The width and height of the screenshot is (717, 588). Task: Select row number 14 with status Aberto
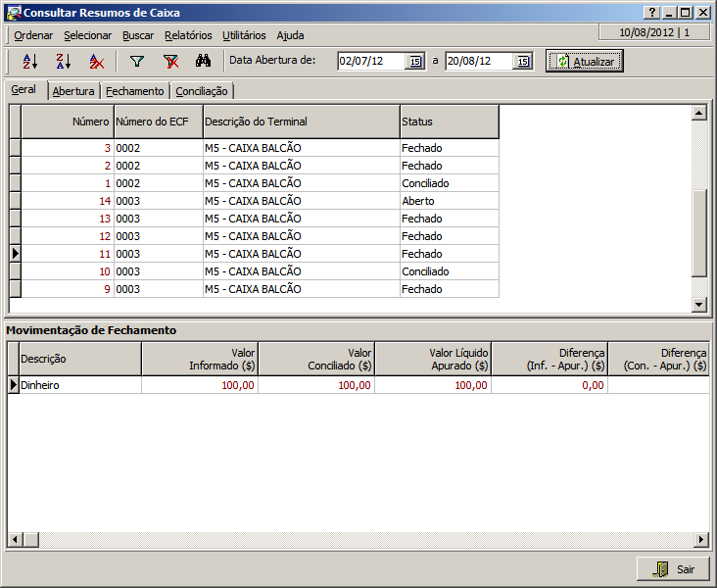(x=255, y=201)
